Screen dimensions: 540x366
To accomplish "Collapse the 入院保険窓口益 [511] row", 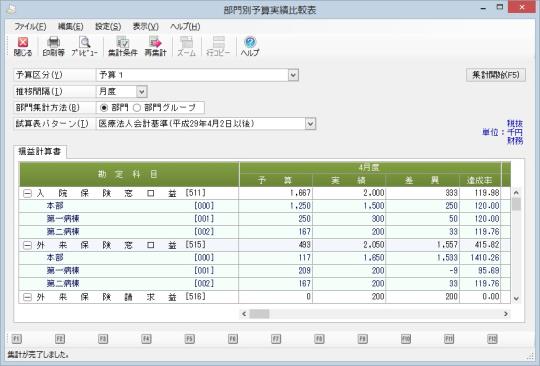I will [27, 194].
